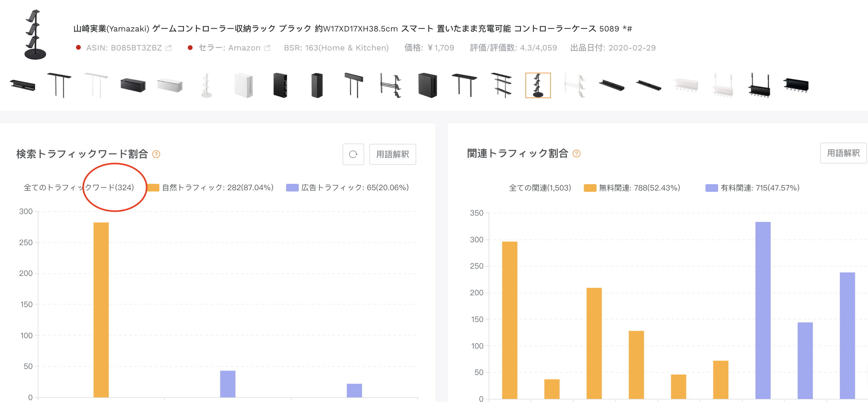Select the first variant thumbnail, the black flat shelf
The width and height of the screenshot is (868, 402).
[x=23, y=85]
